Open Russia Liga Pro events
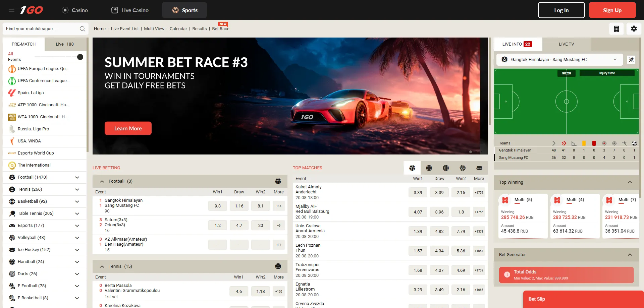The width and height of the screenshot is (644, 308). [45, 129]
